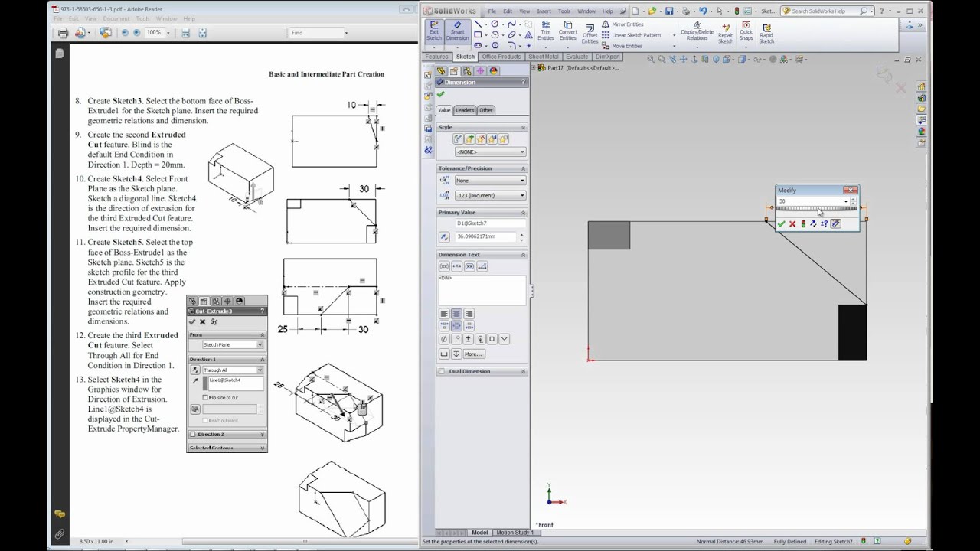Toggle left justify for the dimension text
The height and width of the screenshot is (551, 980).
tap(444, 314)
